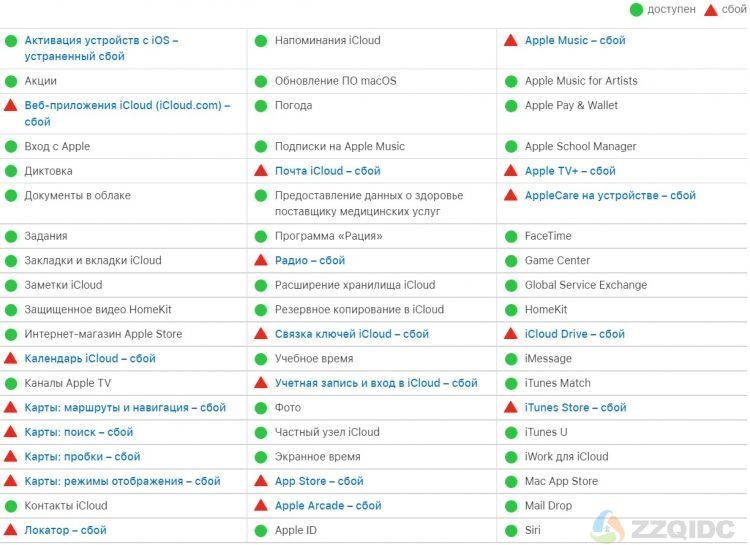Click 'Резервное копирование в iCloud' entry

[359, 310]
